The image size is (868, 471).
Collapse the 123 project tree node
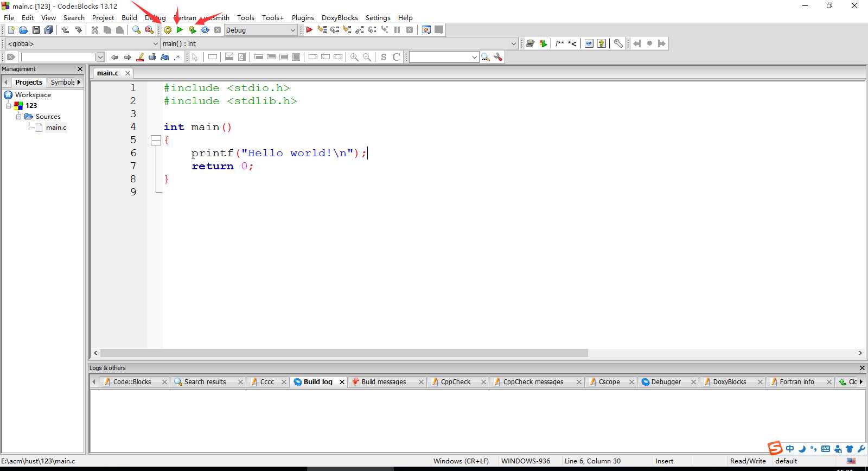(9, 106)
